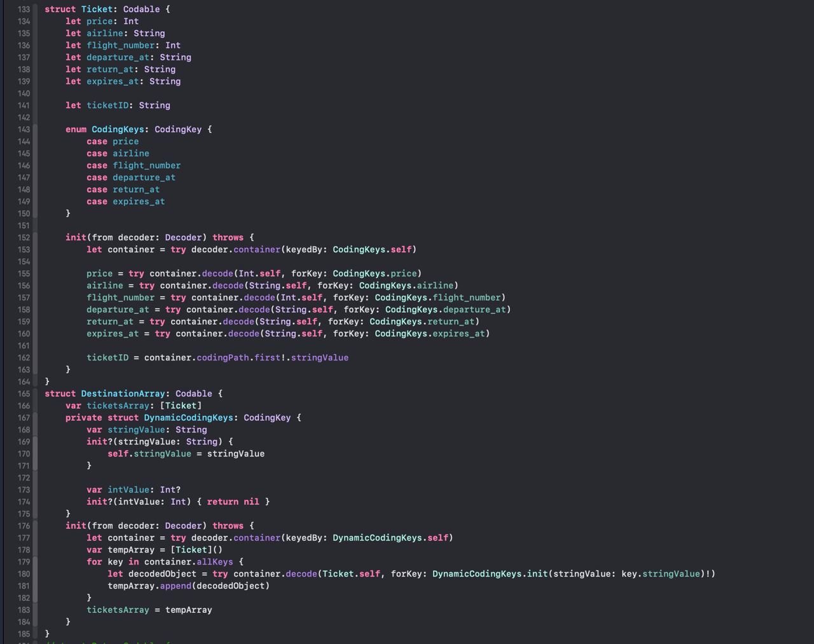The image size is (814, 644).
Task: Click 'throws' on line 152 init
Action: (x=228, y=238)
